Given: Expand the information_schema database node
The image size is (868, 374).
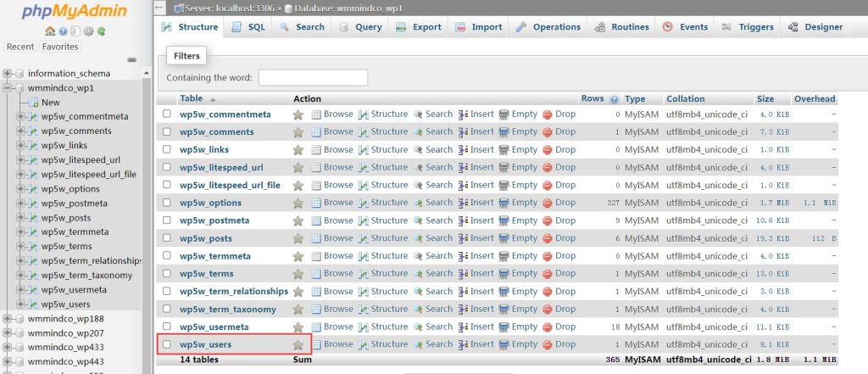Looking at the screenshot, I should point(7,73).
